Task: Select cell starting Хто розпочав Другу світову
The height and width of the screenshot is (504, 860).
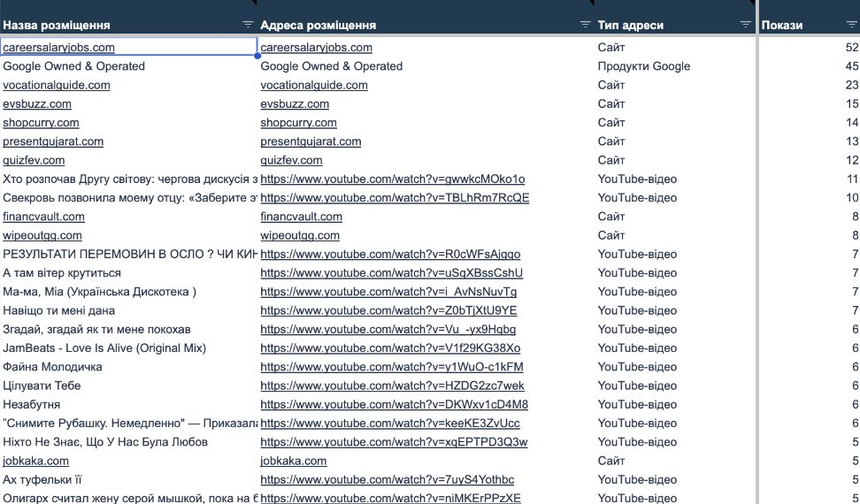Action: coord(128,179)
